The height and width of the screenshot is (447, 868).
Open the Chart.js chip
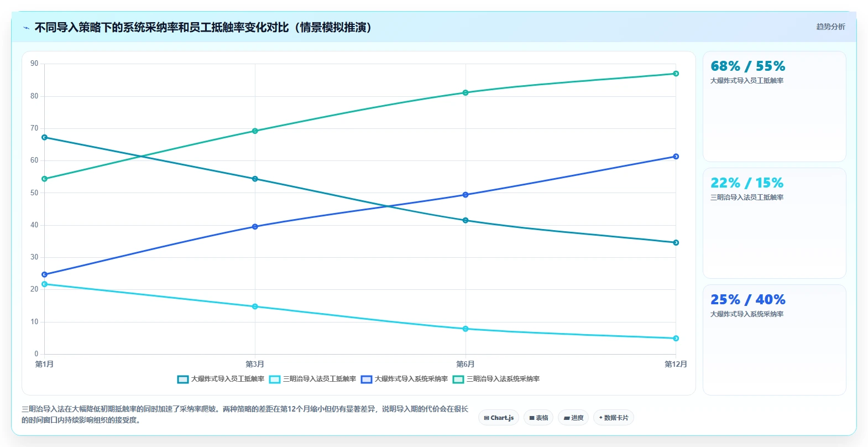499,418
